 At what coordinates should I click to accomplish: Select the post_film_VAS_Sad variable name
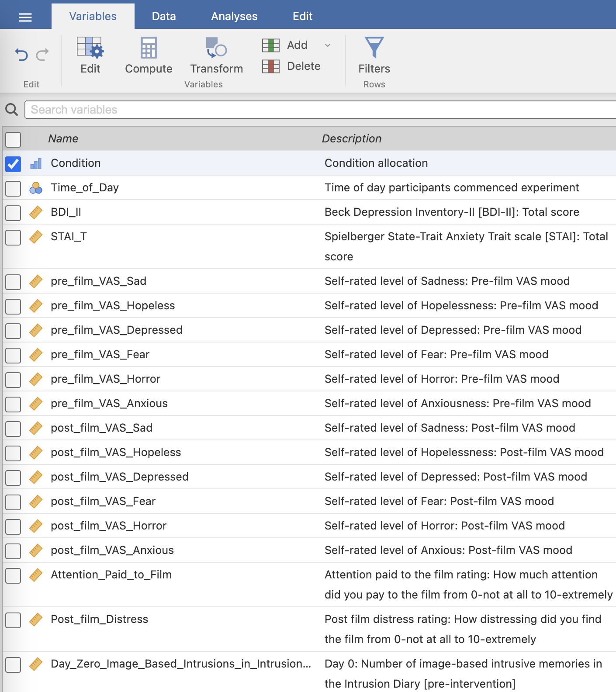(x=102, y=428)
